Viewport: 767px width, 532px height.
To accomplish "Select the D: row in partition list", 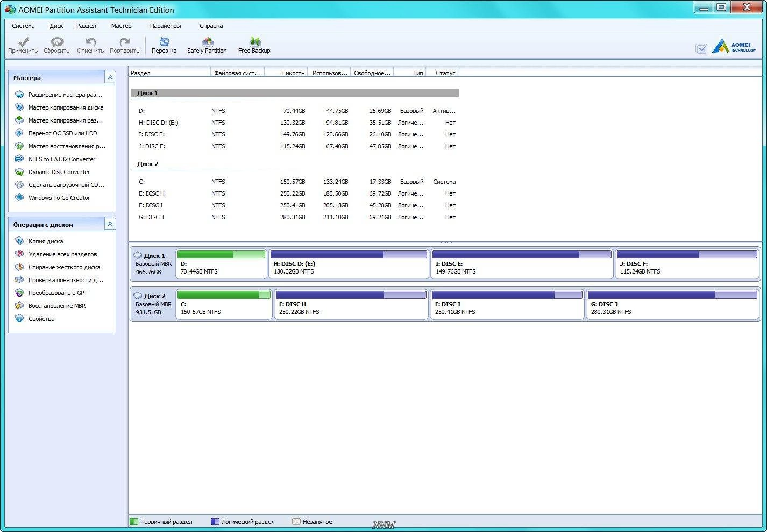I will coord(295,111).
